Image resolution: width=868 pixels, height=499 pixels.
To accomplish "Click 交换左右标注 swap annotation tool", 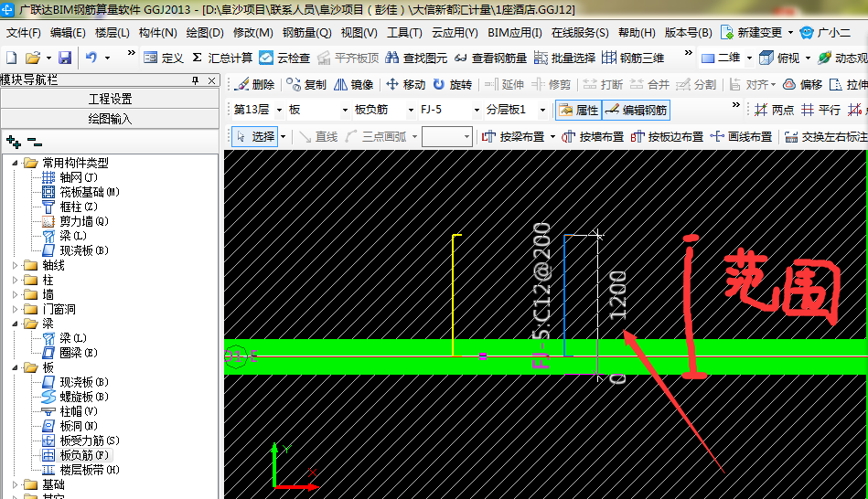I will (826, 137).
